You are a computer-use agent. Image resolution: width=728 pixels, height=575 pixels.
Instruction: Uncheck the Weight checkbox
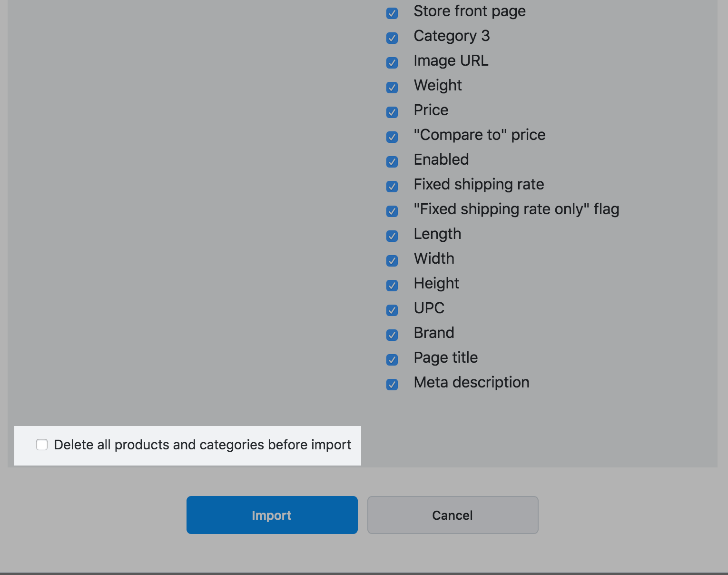392,88
